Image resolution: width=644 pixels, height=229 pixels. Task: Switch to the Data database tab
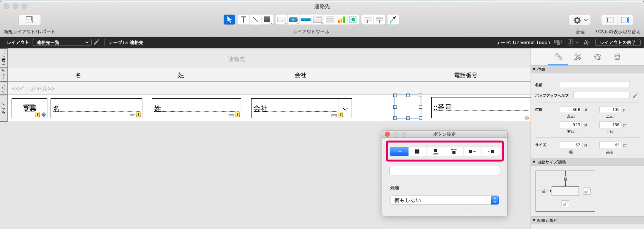pyautogui.click(x=617, y=57)
